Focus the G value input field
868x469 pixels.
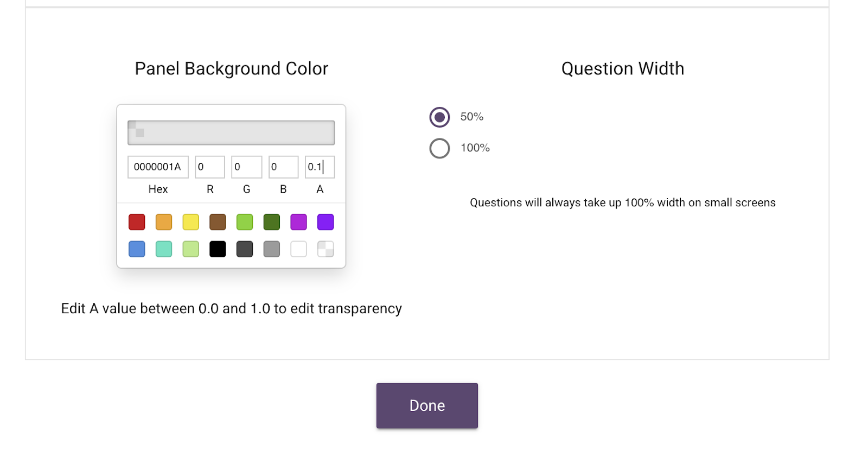coord(246,167)
